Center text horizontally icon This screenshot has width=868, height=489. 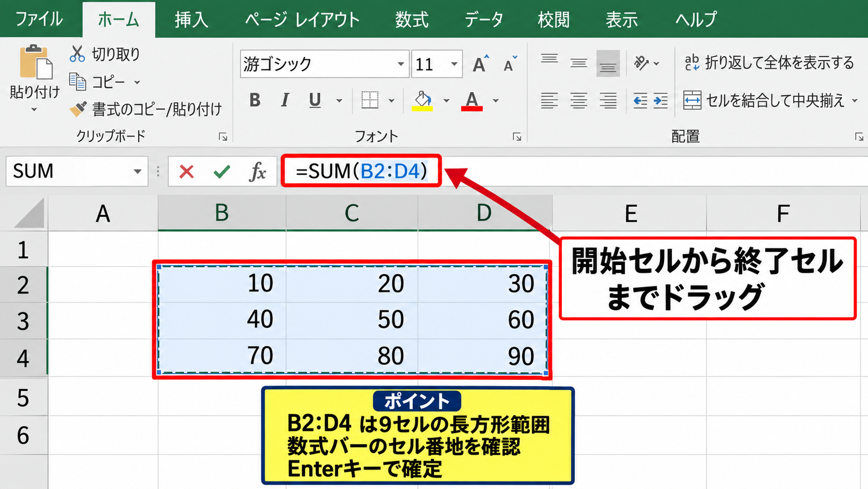click(x=578, y=100)
